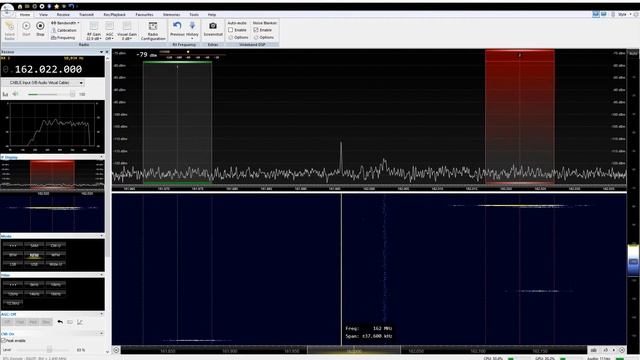Go to Previous RX frequency

(177, 29)
